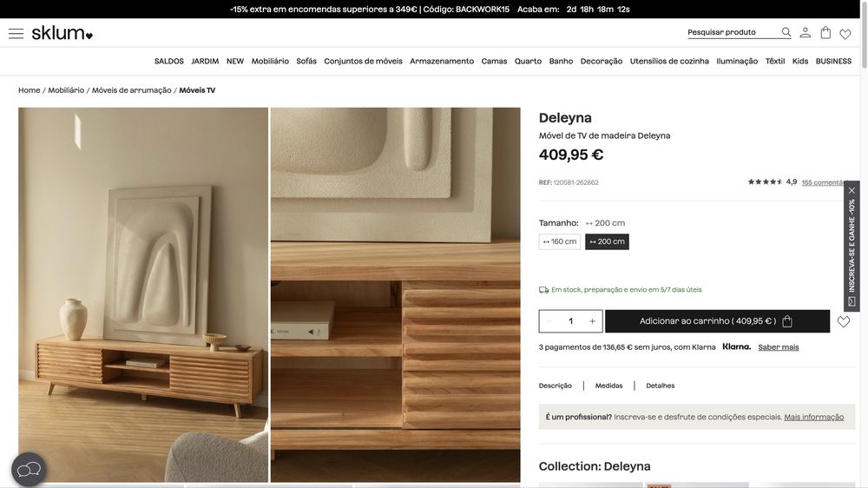Open the Detalhes tab

(661, 386)
